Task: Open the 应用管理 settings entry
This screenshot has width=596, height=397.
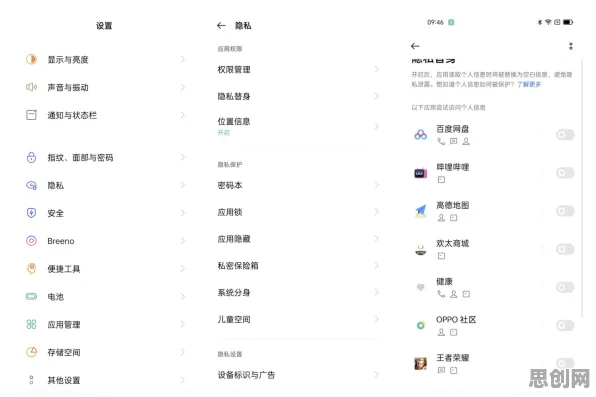Action: [x=106, y=324]
